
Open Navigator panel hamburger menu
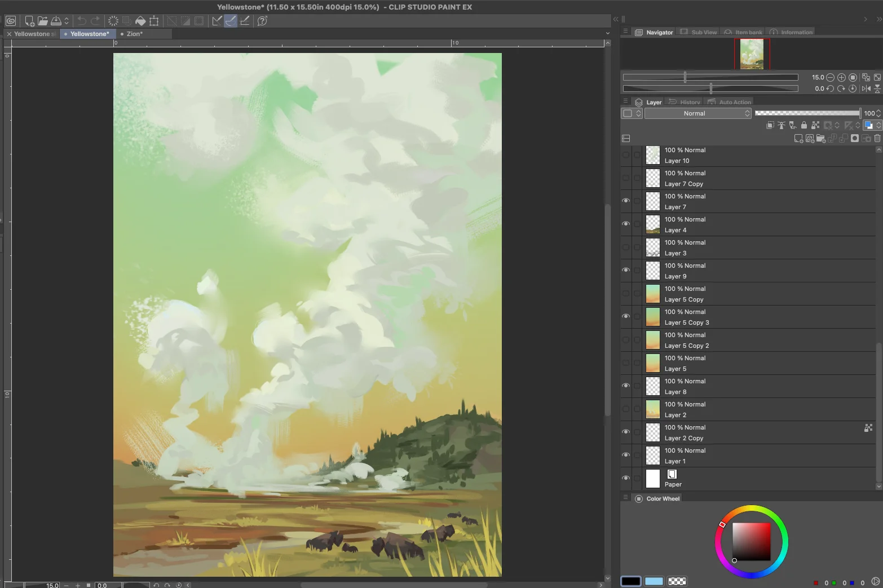click(x=625, y=32)
